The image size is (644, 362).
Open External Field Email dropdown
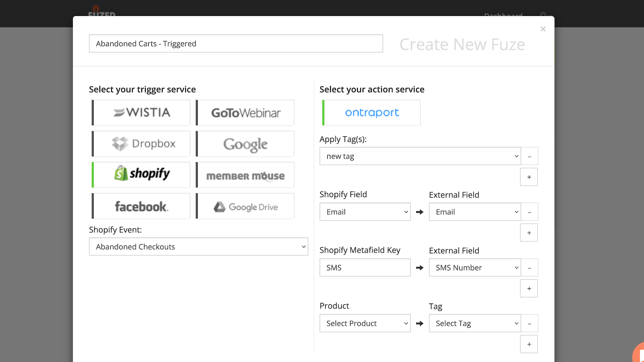(x=475, y=212)
